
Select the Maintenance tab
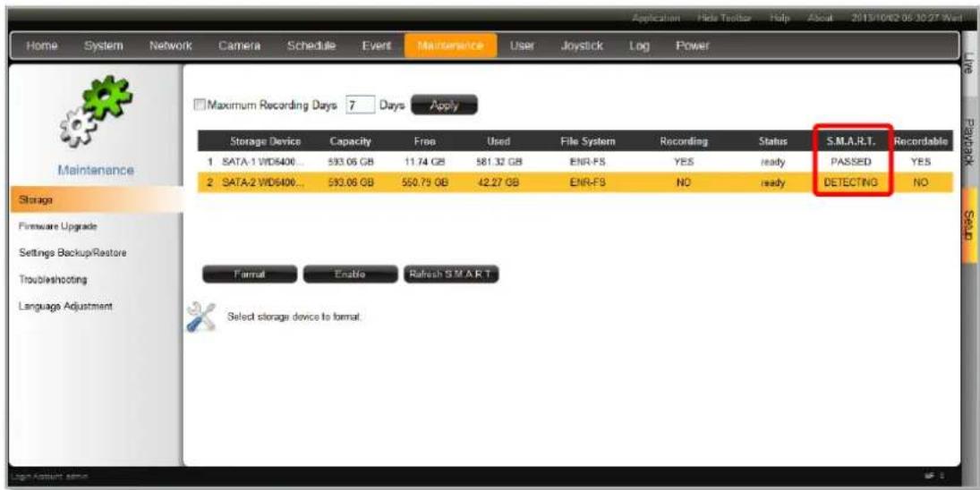[x=451, y=46]
